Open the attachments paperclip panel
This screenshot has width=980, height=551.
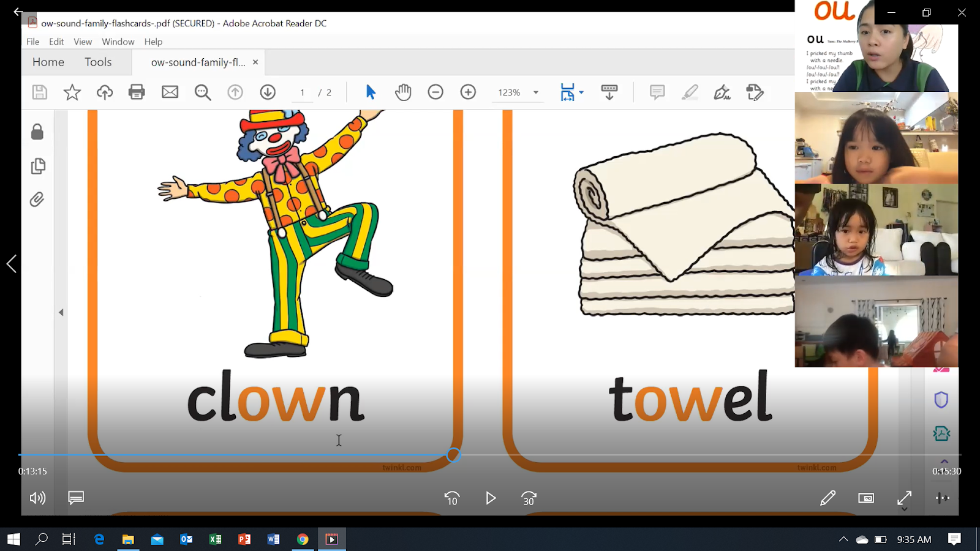(37, 200)
